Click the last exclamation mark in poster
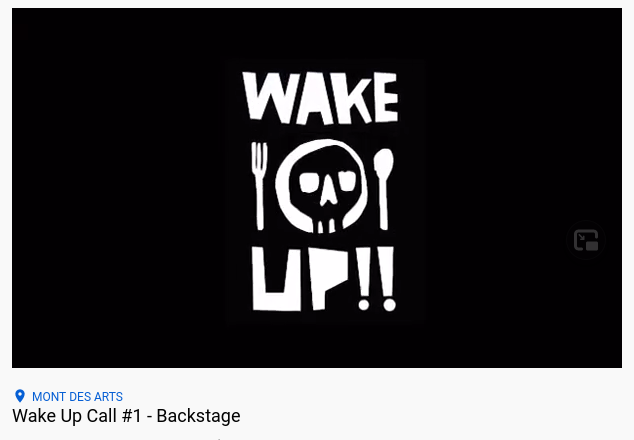Viewport: 634px width, 440px height. pos(388,279)
